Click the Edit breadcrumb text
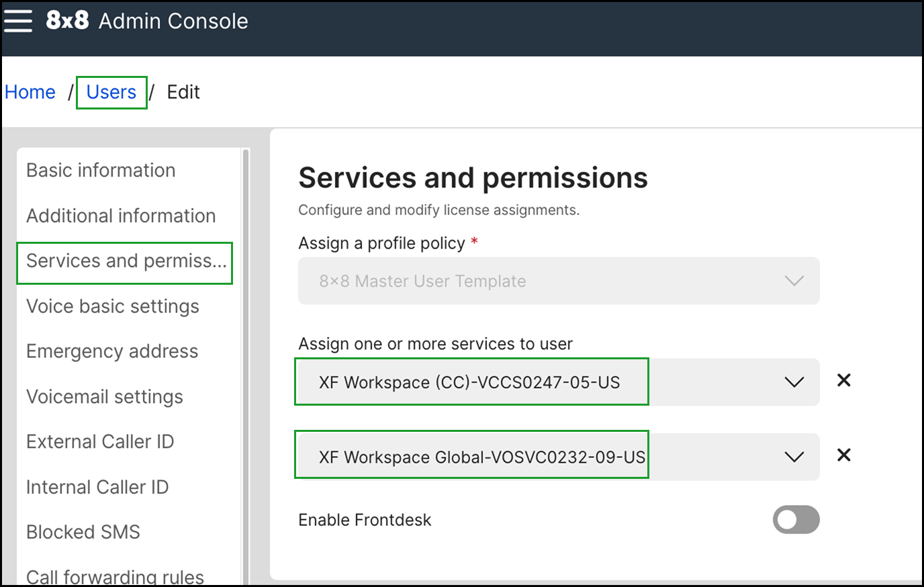This screenshot has height=587, width=924. tap(183, 92)
